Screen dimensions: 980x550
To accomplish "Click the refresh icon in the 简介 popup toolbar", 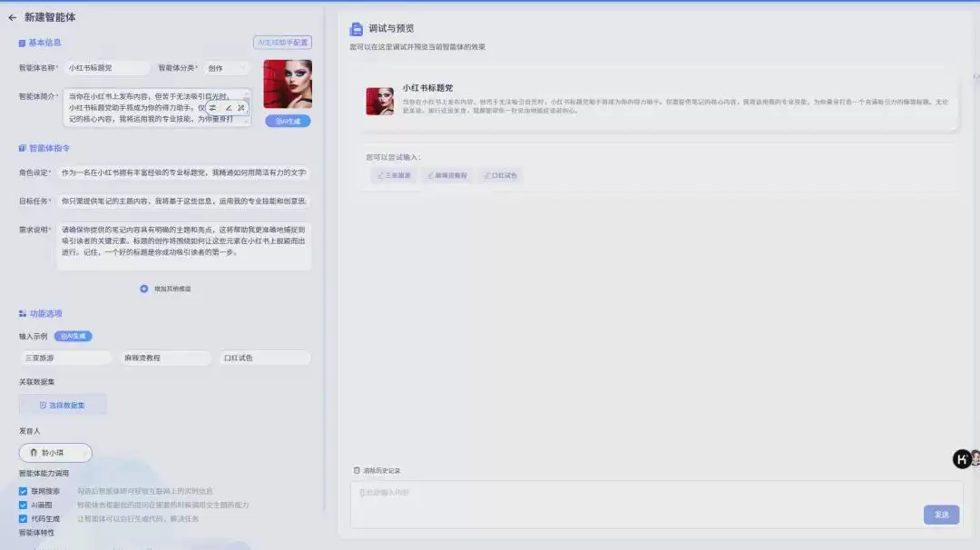I will point(211,107).
